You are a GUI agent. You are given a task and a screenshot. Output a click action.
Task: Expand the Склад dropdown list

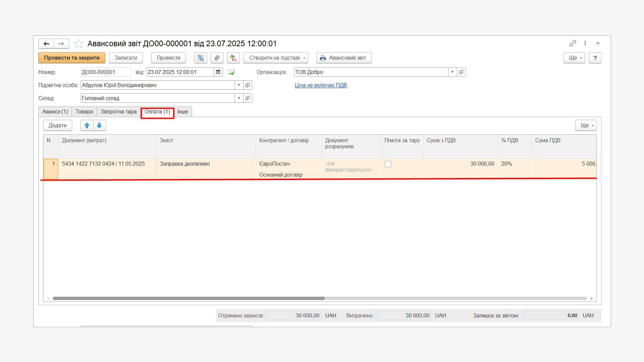pyautogui.click(x=239, y=98)
